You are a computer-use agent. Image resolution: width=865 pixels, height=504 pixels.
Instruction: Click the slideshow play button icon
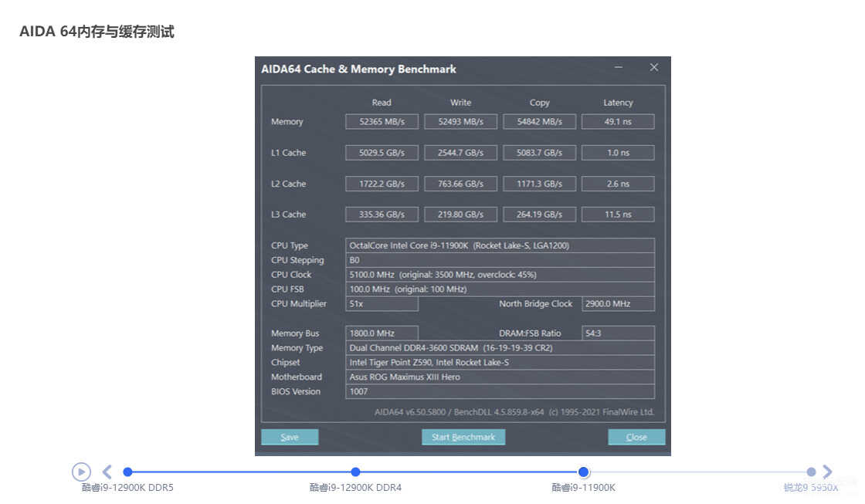point(81,472)
